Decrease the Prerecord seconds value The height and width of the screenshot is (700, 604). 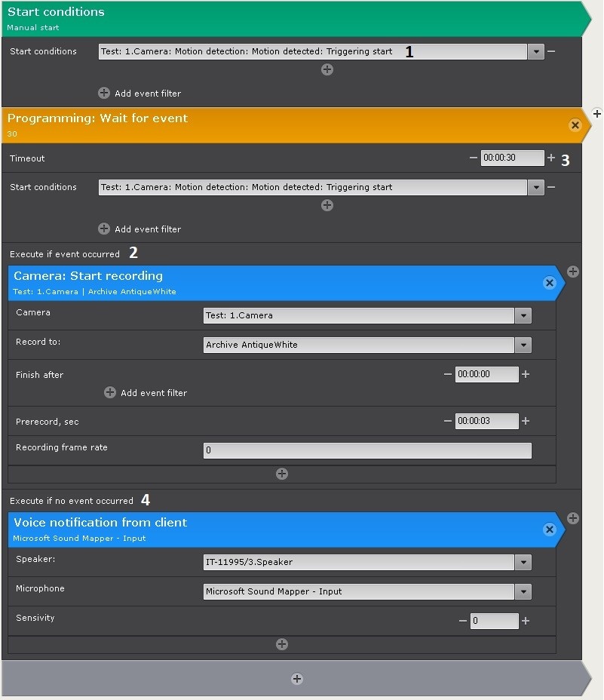[x=448, y=421]
